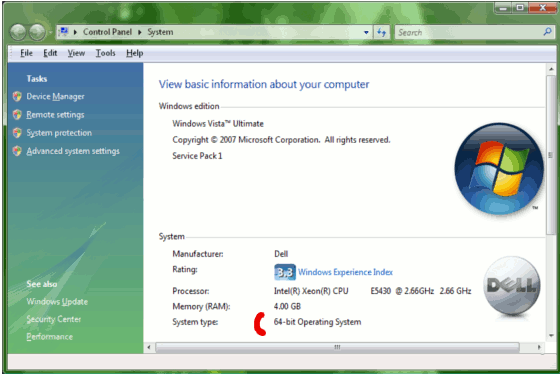Click the "64-bit Operating System" value

(317, 322)
